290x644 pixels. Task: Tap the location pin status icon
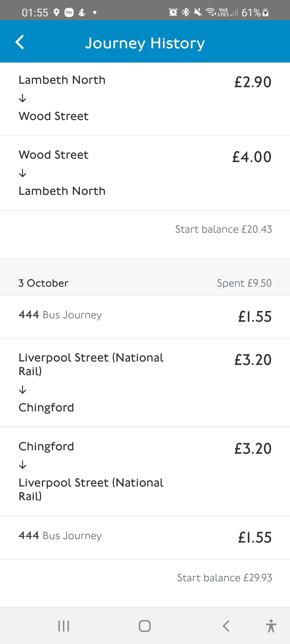point(56,13)
